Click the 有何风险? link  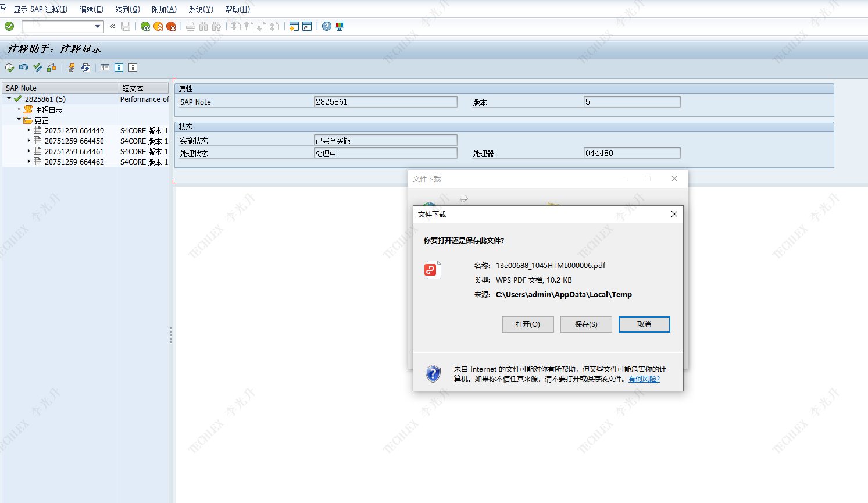click(x=644, y=379)
